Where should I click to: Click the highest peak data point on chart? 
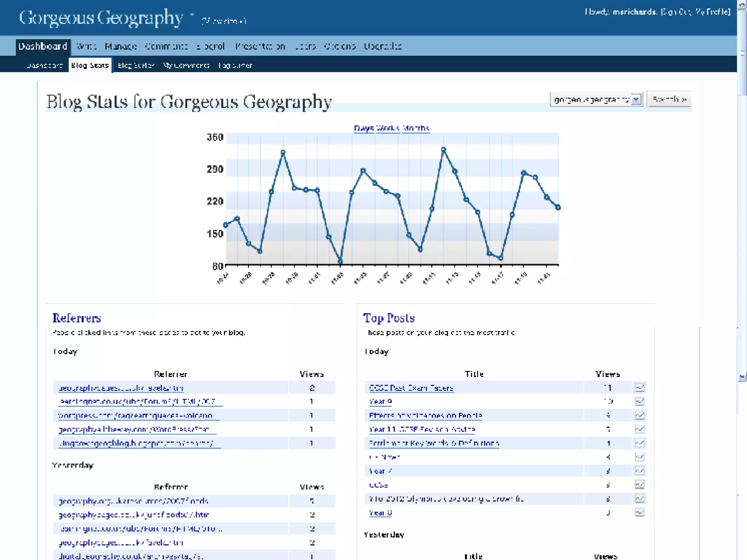(444, 149)
